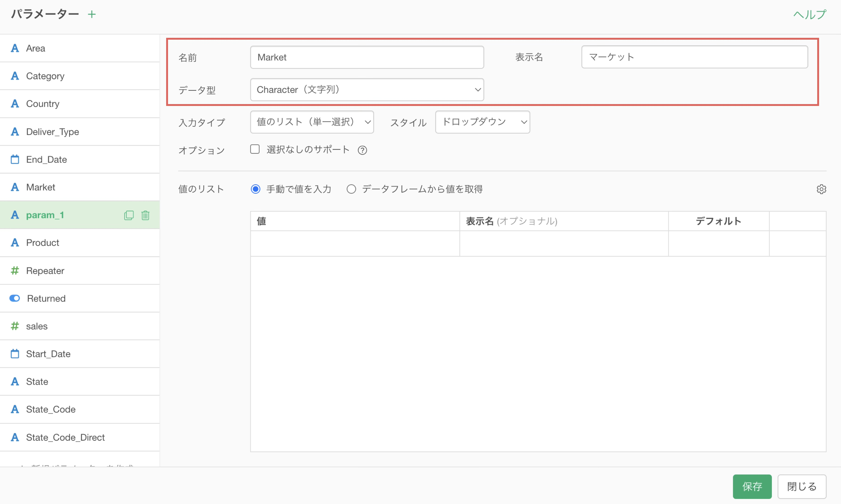Screen dimensions: 841x504
Task: Click the calendar icon next to End_Date
Action: (15, 159)
